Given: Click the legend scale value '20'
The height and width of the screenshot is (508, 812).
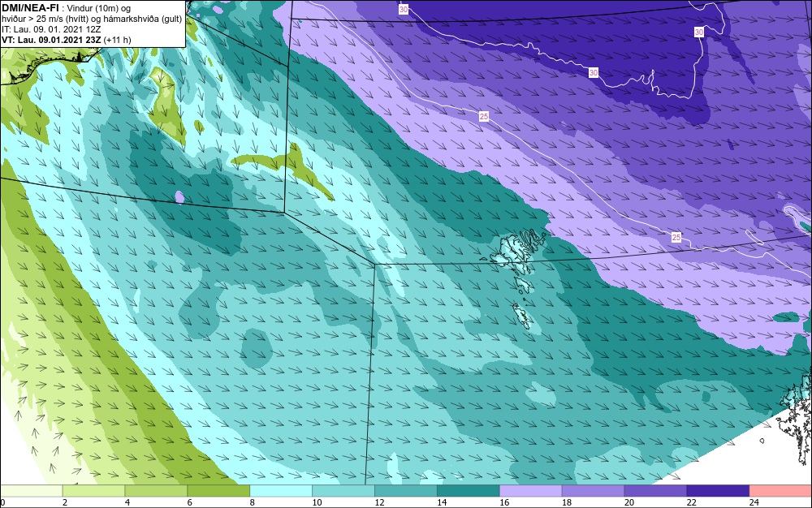Looking at the screenshot, I should [x=629, y=502].
